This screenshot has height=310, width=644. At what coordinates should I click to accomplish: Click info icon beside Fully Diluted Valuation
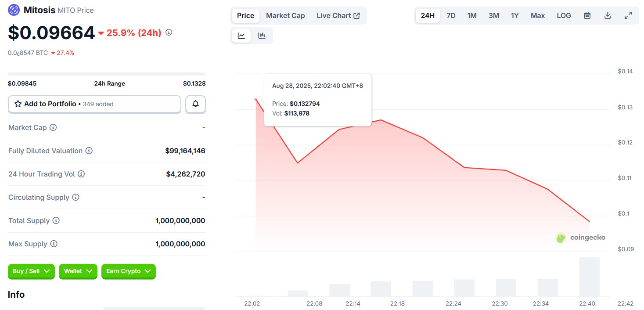[x=89, y=151]
